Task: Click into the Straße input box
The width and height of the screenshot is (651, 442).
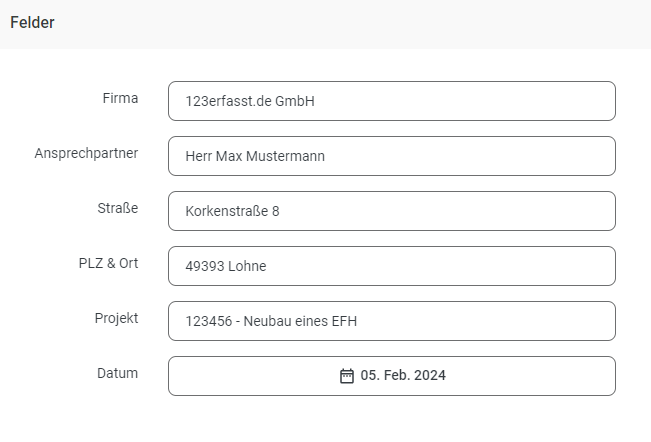Action: tap(392, 211)
